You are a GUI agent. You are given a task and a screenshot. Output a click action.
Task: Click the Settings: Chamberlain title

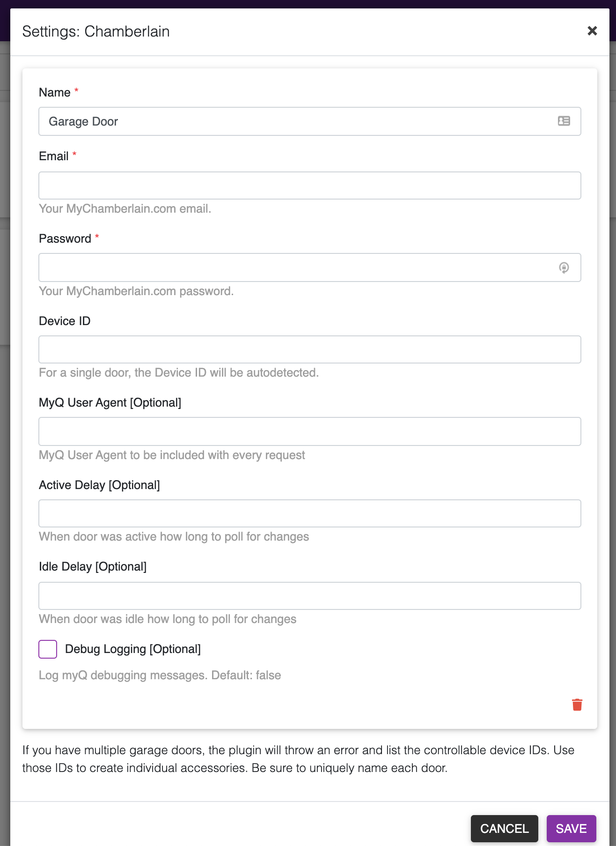95,31
